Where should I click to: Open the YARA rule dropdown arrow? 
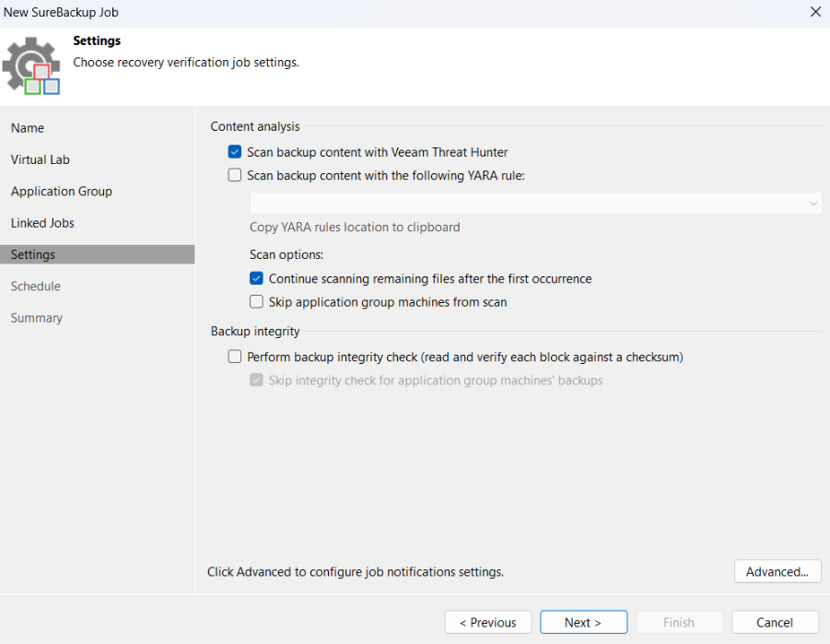813,204
